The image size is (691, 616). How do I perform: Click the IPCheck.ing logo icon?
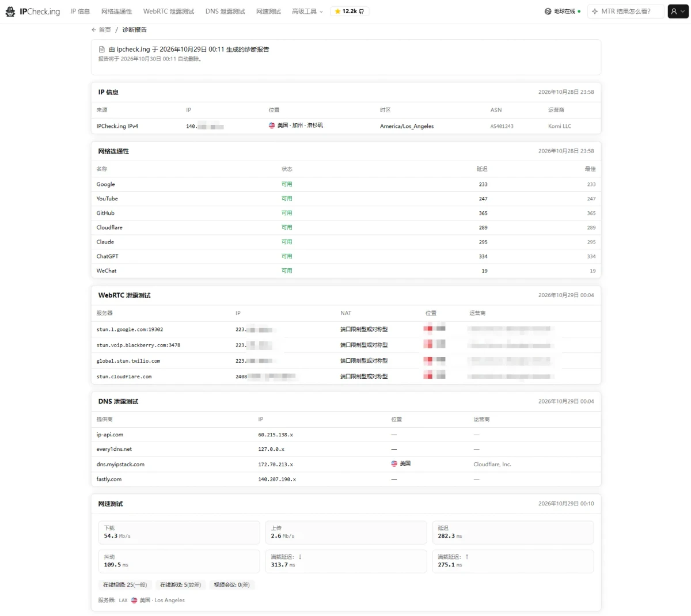coord(10,11)
